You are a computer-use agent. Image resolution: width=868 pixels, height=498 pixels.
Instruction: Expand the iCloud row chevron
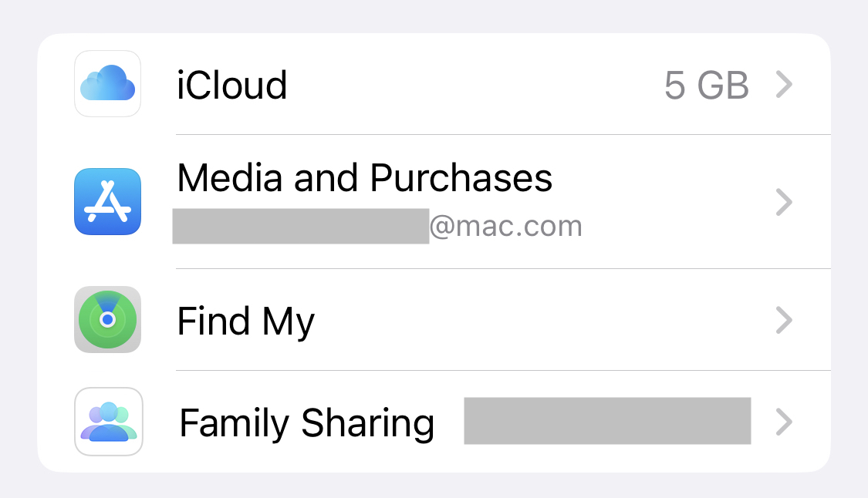(x=785, y=85)
